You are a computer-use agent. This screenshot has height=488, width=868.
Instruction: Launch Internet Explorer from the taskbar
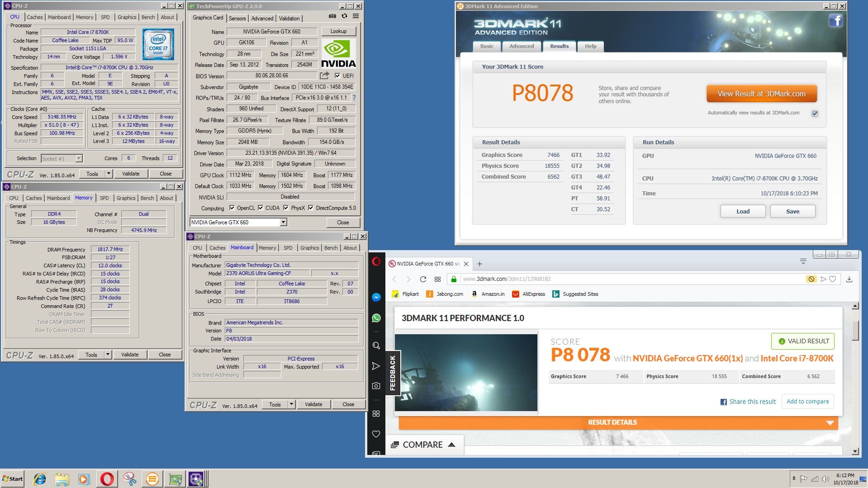[x=40, y=479]
